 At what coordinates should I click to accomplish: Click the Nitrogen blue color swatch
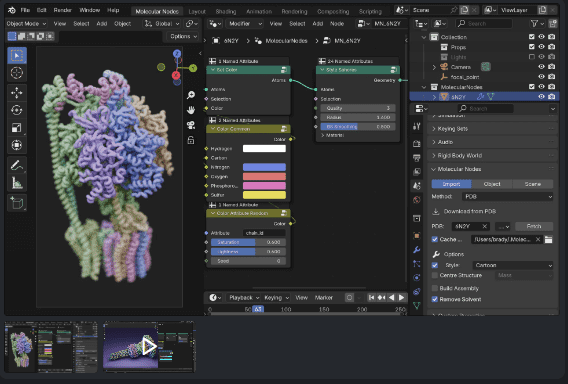pyautogui.click(x=264, y=167)
